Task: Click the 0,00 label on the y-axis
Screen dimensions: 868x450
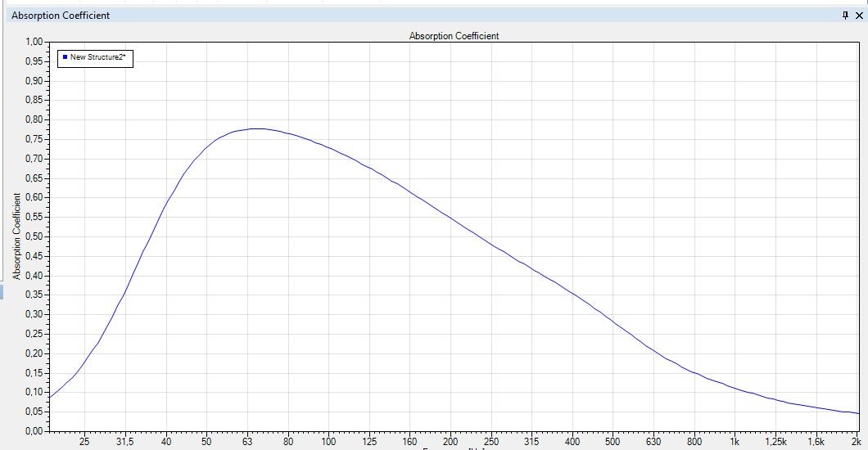Action: tap(34, 431)
